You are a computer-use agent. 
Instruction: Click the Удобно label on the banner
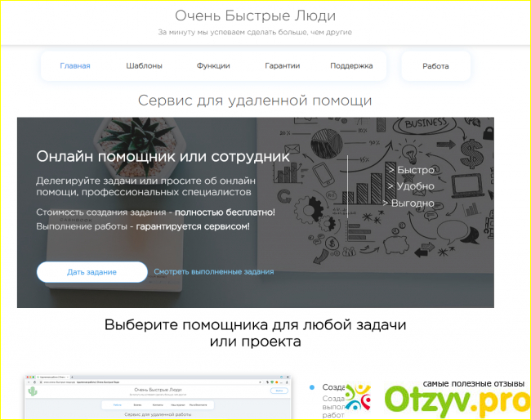[411, 186]
